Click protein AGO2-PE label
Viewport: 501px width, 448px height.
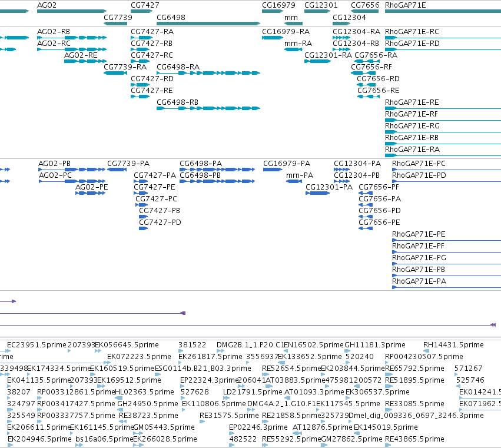click(92, 187)
